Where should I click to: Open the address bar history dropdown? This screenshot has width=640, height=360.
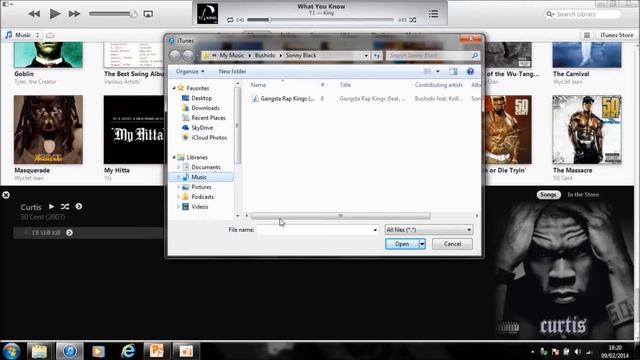click(x=366, y=56)
